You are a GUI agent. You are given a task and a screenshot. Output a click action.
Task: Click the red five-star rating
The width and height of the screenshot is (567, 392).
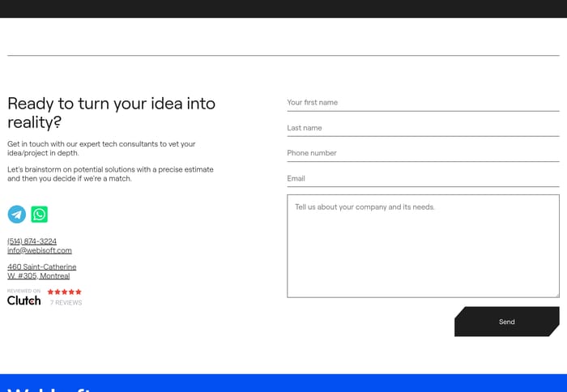64,292
